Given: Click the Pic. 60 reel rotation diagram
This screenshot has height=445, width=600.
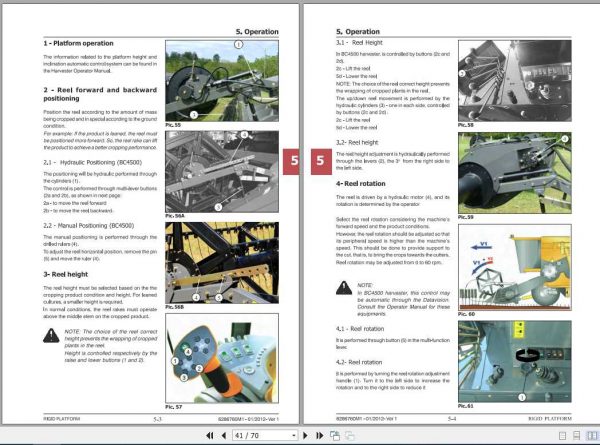Looking at the screenshot, I should (x=515, y=267).
